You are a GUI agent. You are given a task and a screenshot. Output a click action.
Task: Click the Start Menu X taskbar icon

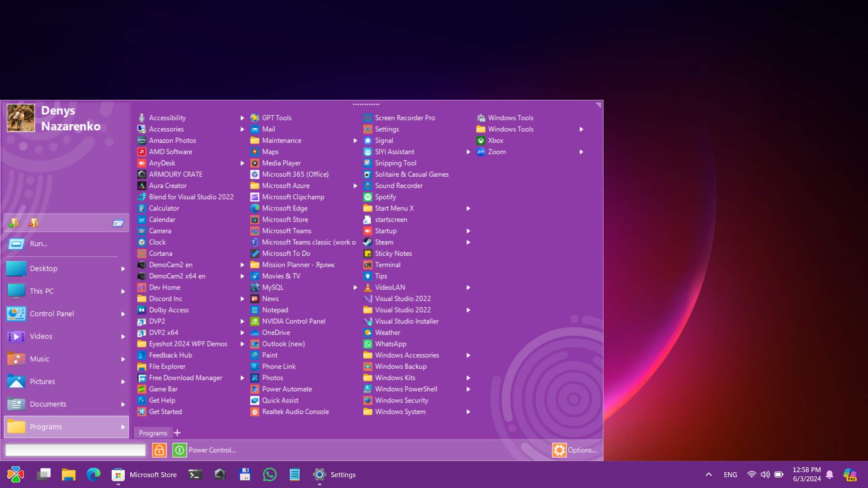tap(16, 474)
